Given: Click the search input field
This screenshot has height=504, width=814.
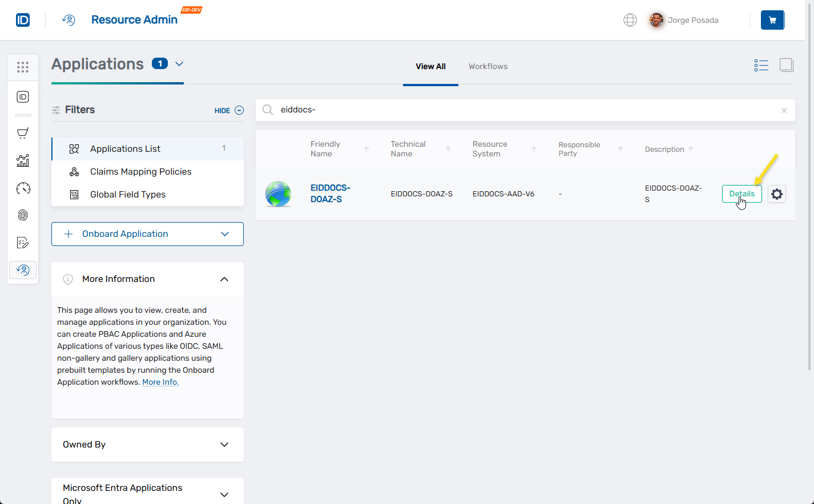Looking at the screenshot, I should point(525,110).
